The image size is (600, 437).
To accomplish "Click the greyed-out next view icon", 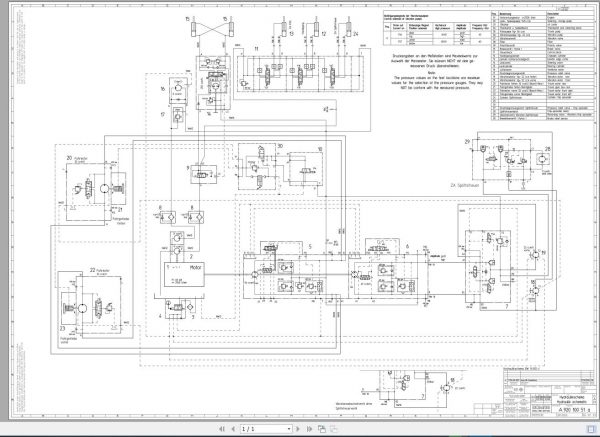I will pos(334,429).
